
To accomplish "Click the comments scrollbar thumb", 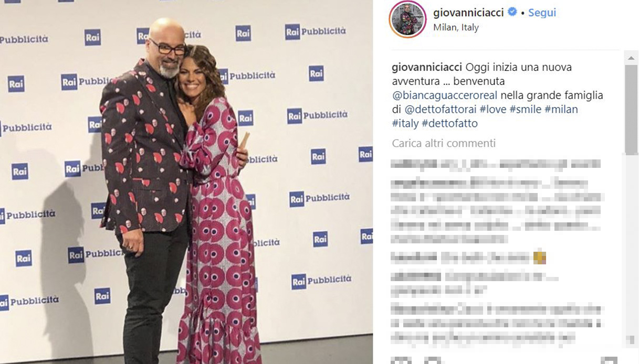I will point(631,109).
